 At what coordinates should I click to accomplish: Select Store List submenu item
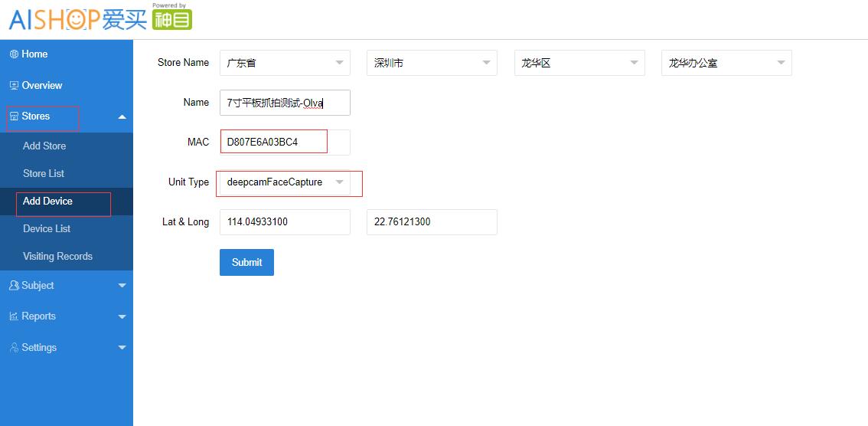(x=67, y=173)
